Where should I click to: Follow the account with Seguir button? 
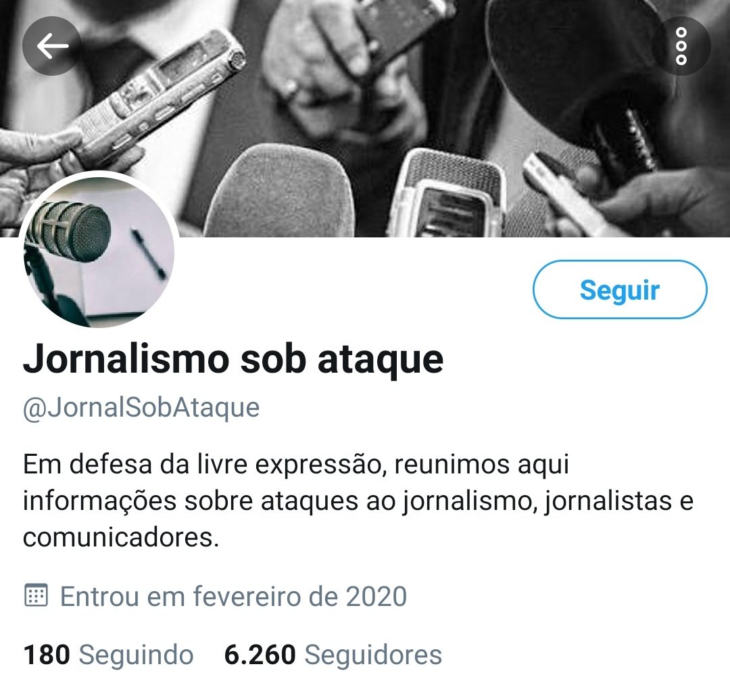(620, 289)
